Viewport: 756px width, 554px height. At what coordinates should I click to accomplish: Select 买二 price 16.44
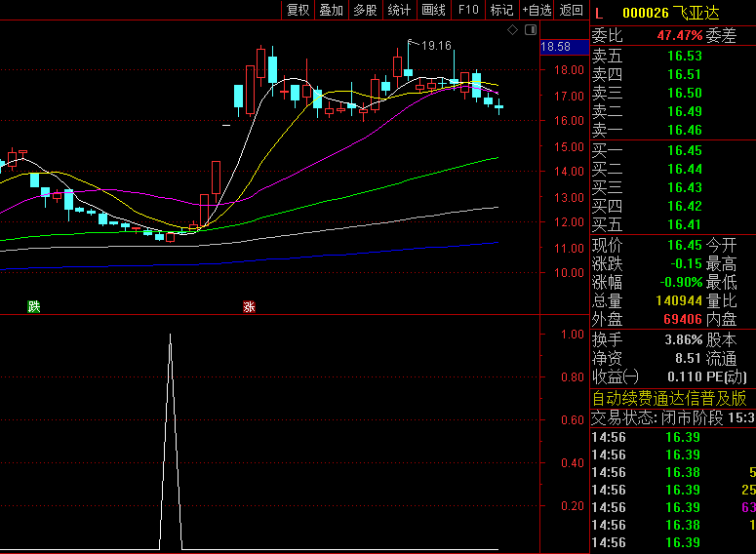pos(684,170)
